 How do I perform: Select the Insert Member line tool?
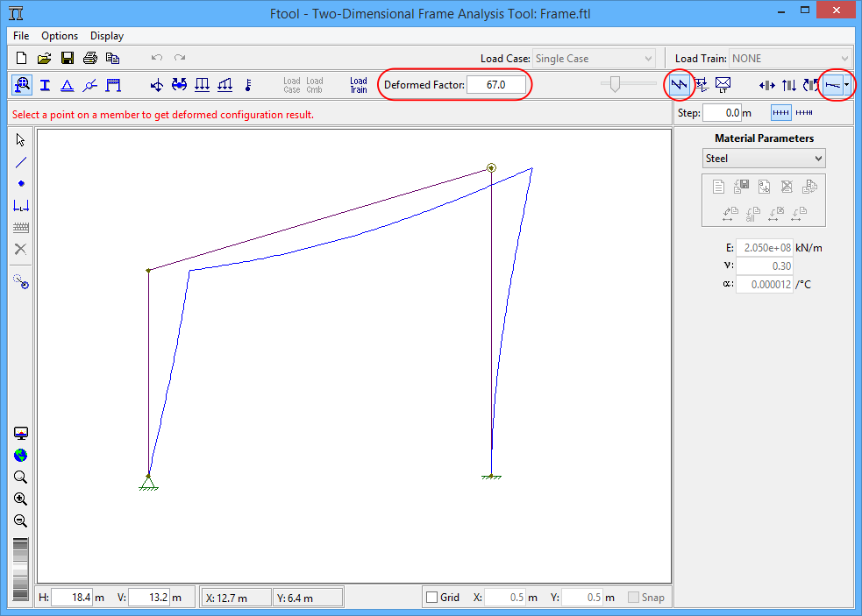coord(21,162)
